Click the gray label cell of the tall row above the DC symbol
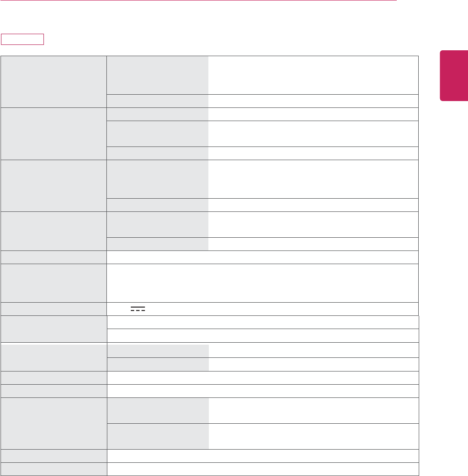 pyautogui.click(x=54, y=283)
